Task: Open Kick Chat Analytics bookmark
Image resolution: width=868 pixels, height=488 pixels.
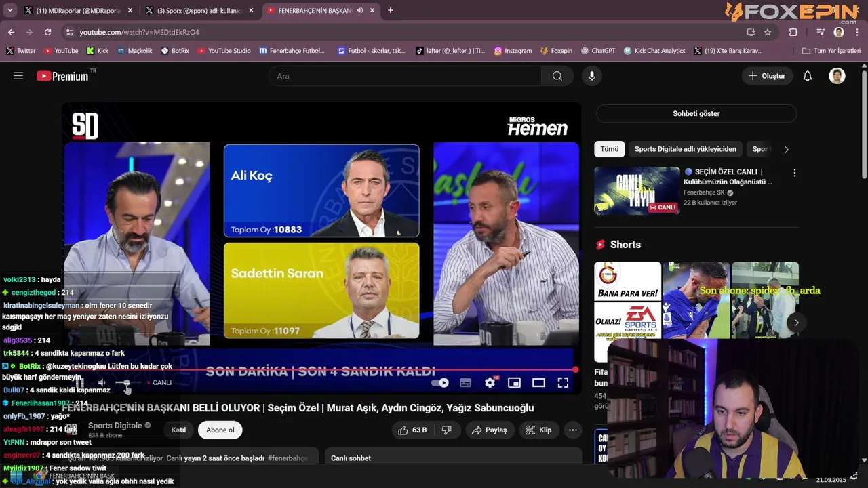Action: click(654, 51)
